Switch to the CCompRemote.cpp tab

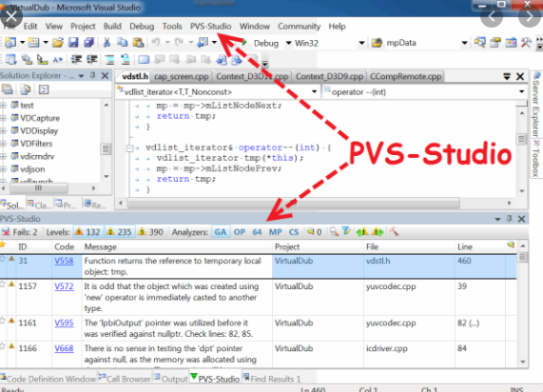405,76
